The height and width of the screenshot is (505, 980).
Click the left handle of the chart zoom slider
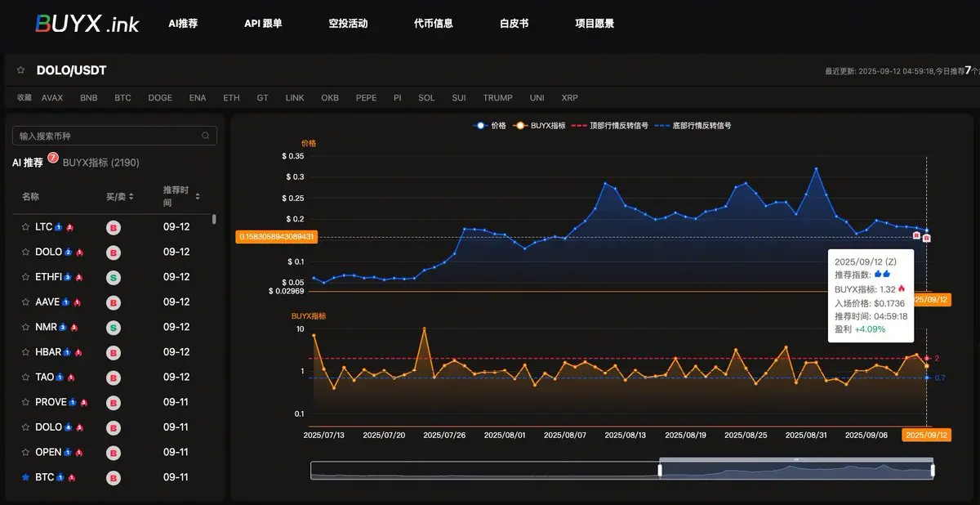pos(660,471)
